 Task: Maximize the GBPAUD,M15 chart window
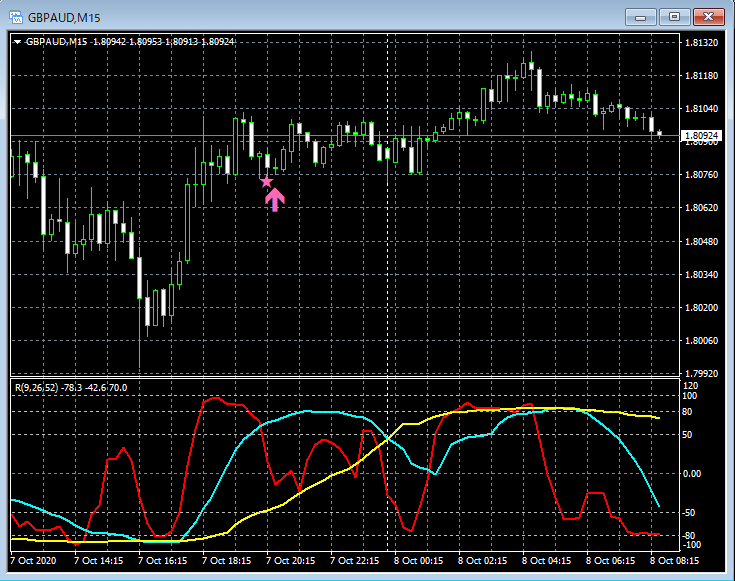pyautogui.click(x=674, y=17)
